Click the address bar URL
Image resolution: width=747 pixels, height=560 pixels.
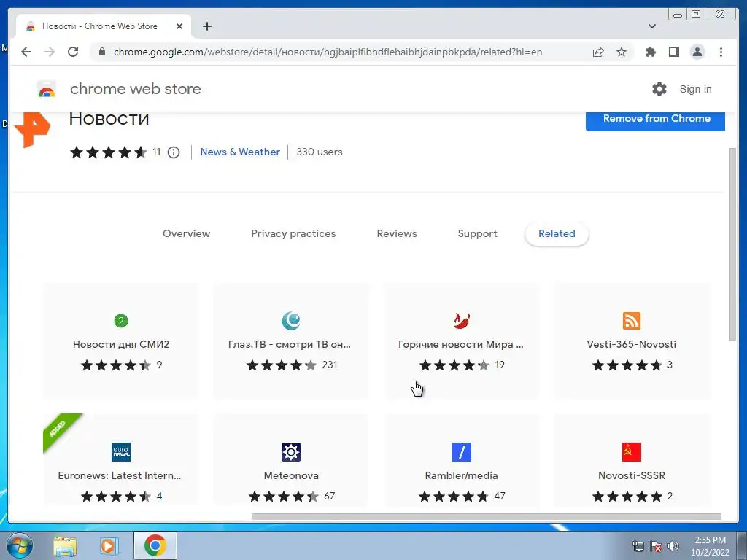pyautogui.click(x=328, y=52)
